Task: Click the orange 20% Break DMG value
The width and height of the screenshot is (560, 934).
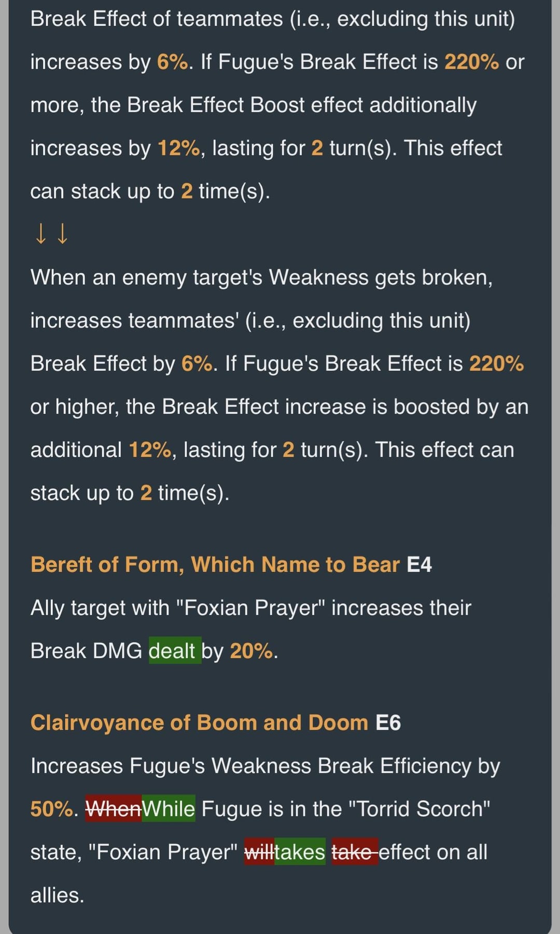Action: click(251, 650)
